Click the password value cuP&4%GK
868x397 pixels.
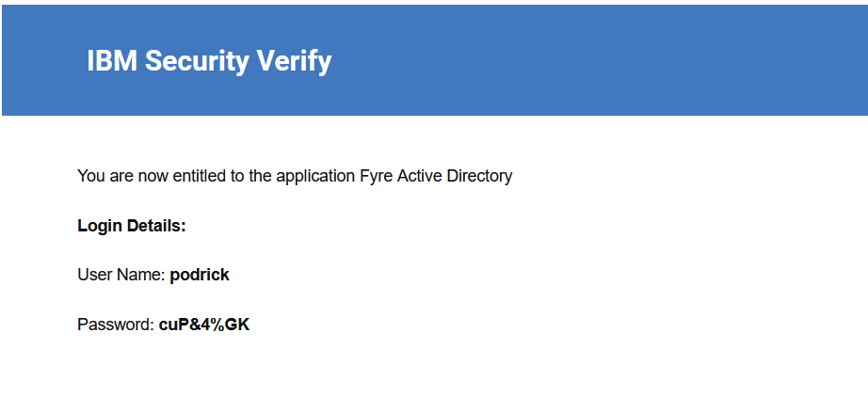(x=204, y=325)
